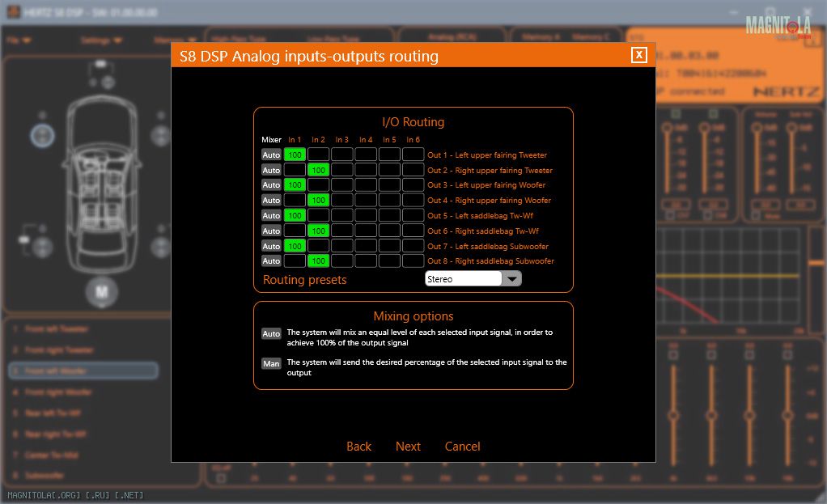The image size is (827, 504).
Task: Toggle the Auto mixer button for Out 4
Action: click(x=271, y=200)
